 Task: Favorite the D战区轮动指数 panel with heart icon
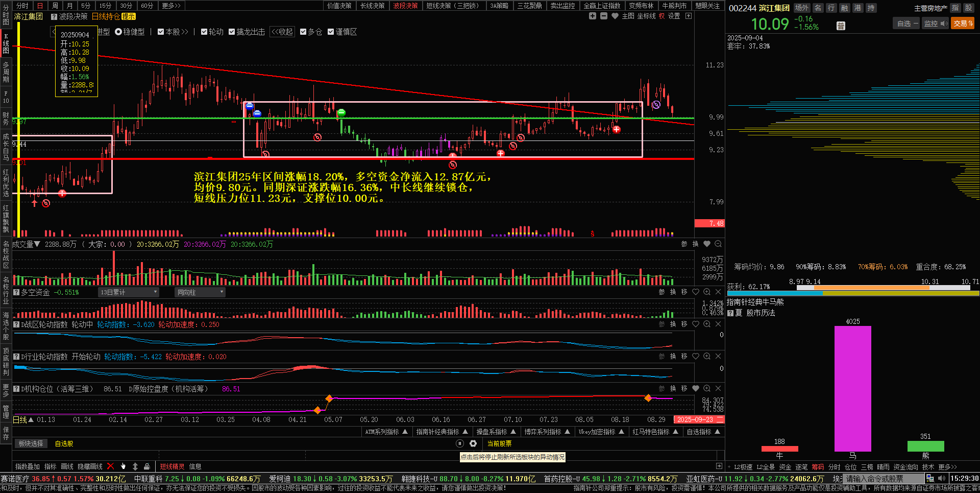[696, 324]
